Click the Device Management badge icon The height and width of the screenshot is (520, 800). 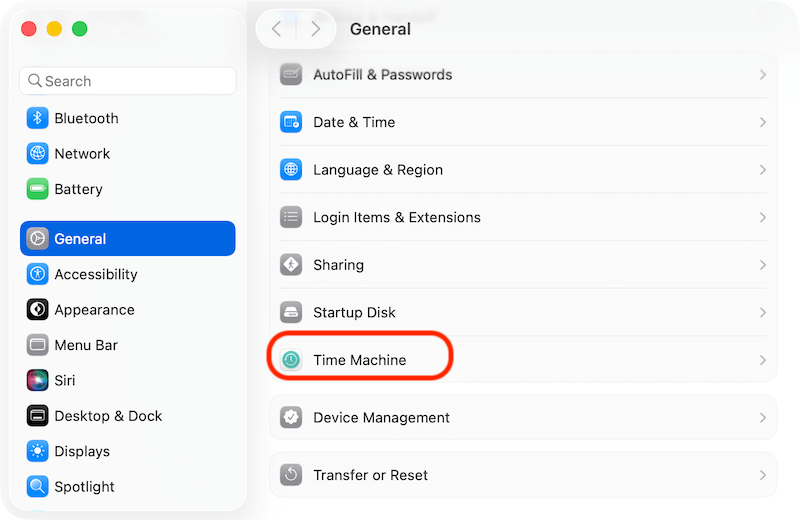(x=291, y=417)
